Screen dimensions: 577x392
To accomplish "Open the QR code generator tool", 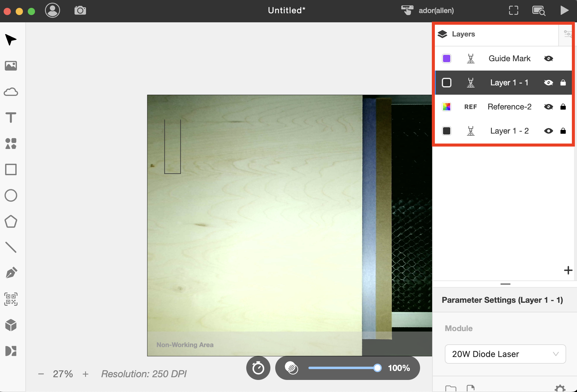I will [x=11, y=299].
